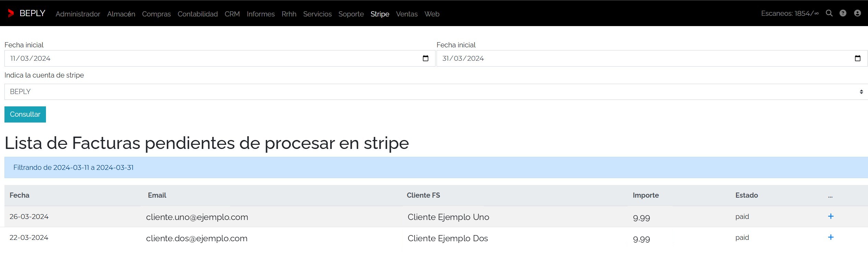
Task: Click the Escaneos: 1854/∞ counter
Action: pyautogui.click(x=790, y=13)
